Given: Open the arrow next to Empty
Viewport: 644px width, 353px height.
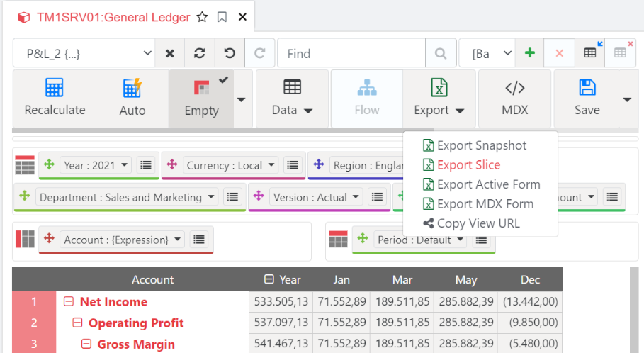Looking at the screenshot, I should tap(242, 99).
